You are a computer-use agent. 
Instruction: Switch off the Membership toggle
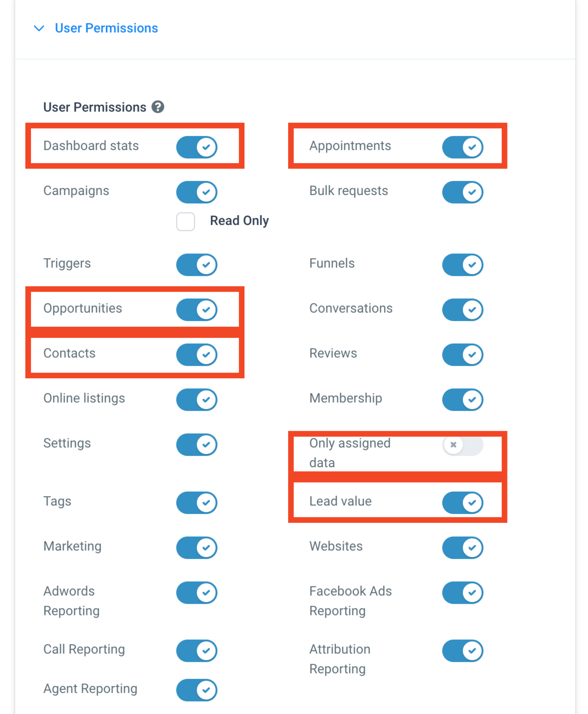pos(462,400)
